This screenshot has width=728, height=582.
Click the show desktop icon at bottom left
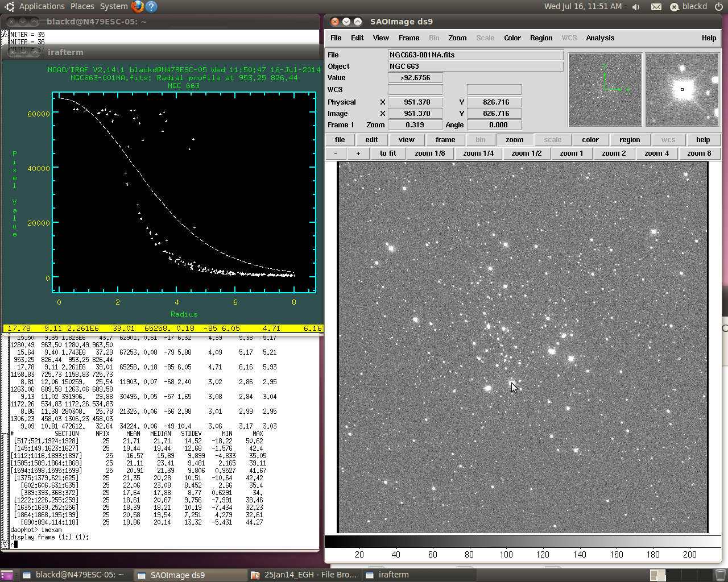point(8,575)
